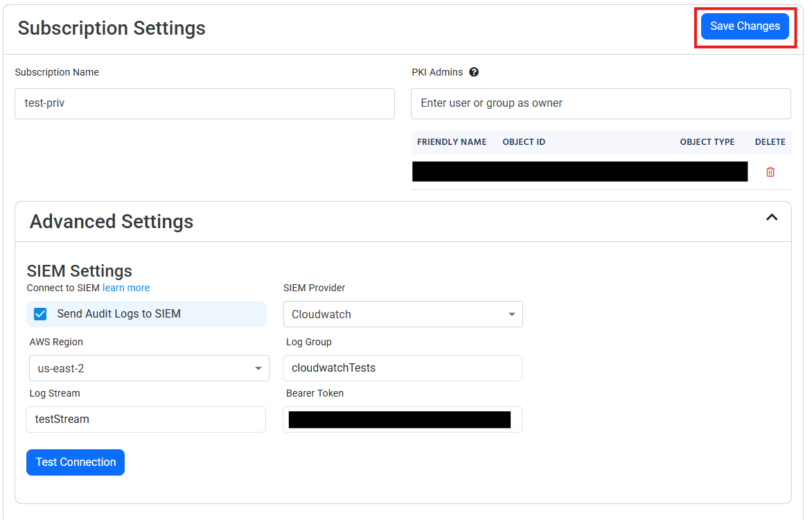Screen dimensions: 812x520
Task: Click the Subscription Settings heading
Action: pyautogui.click(x=112, y=28)
